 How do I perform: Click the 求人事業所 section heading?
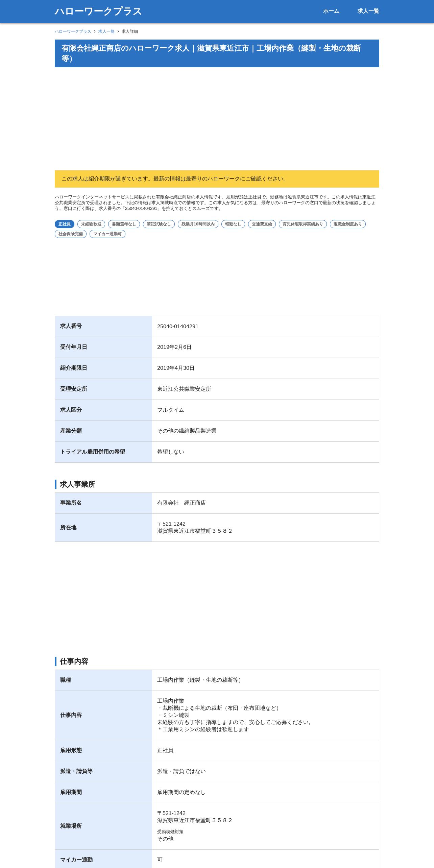pyautogui.click(x=77, y=484)
